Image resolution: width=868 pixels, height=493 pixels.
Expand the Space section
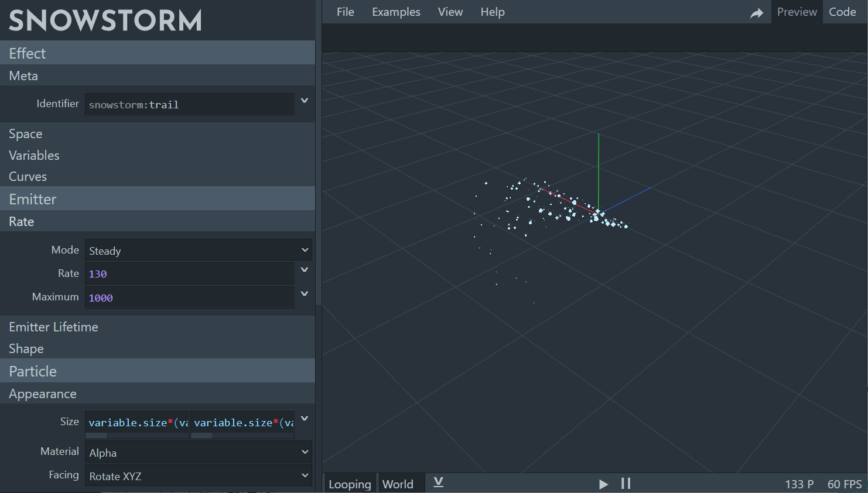[158, 133]
